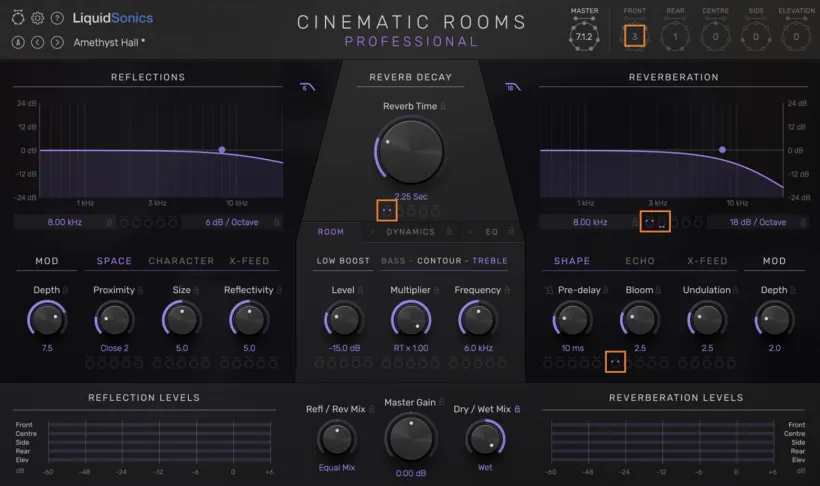Screen dimensions: 820x486
Task: Click the Master Gain knob
Action: [x=411, y=439]
